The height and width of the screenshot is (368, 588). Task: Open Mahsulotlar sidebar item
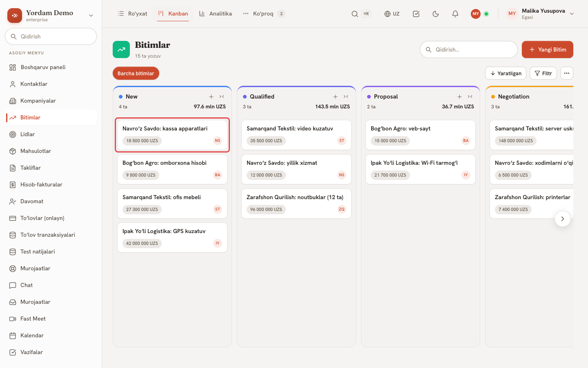click(x=51, y=151)
